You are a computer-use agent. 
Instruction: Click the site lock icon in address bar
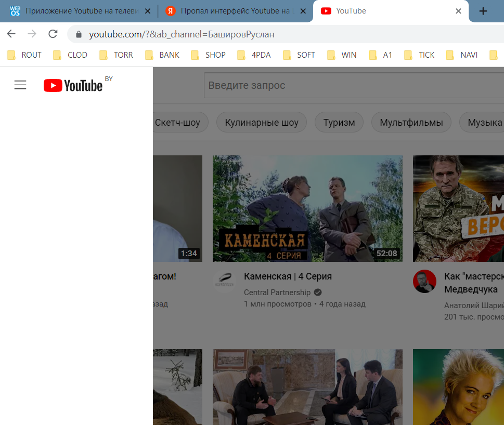[79, 34]
